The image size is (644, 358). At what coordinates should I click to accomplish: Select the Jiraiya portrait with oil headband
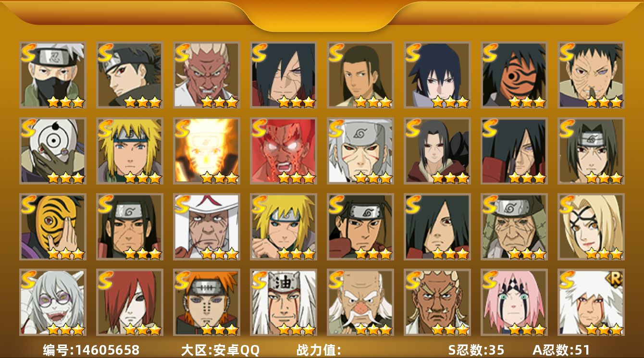click(283, 302)
